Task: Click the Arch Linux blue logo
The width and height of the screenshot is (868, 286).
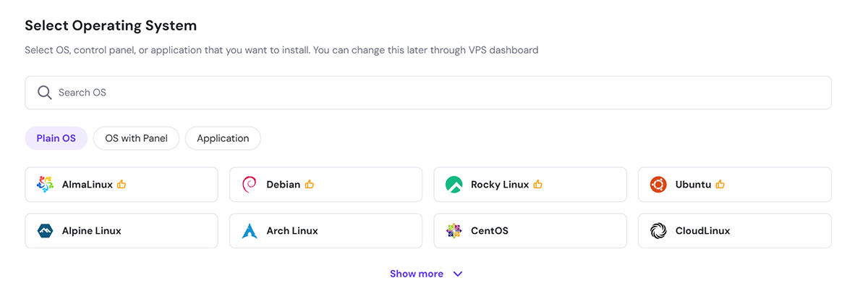Action: (x=249, y=231)
